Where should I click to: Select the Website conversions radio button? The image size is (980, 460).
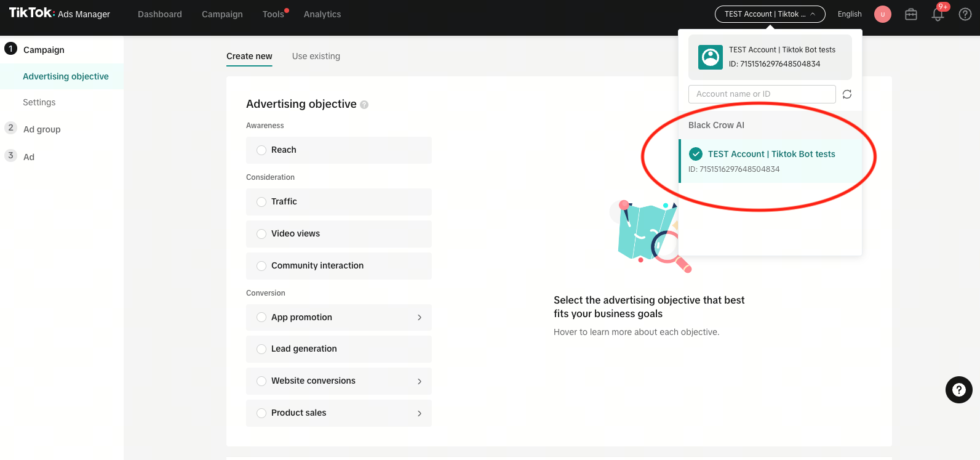[x=261, y=381]
